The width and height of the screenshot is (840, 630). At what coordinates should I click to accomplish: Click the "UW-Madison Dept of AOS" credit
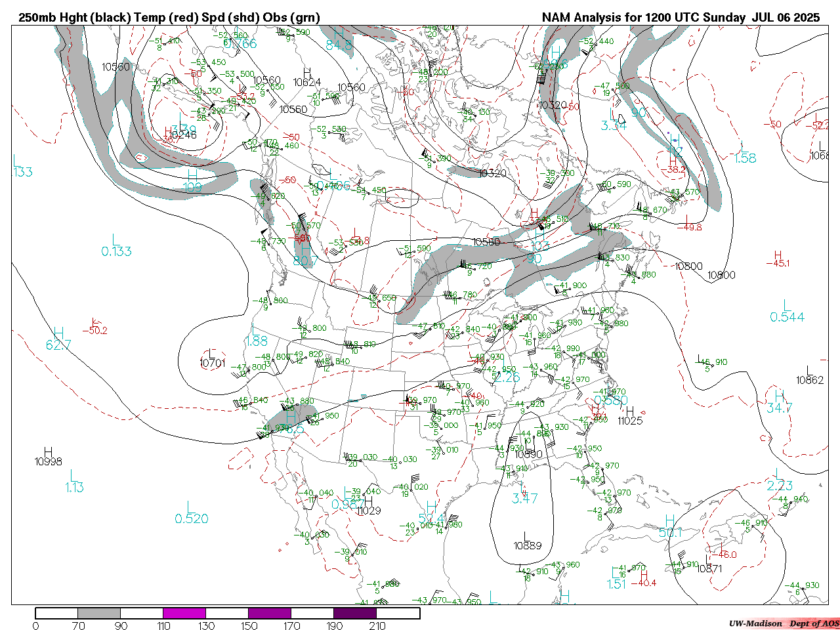coord(784,623)
